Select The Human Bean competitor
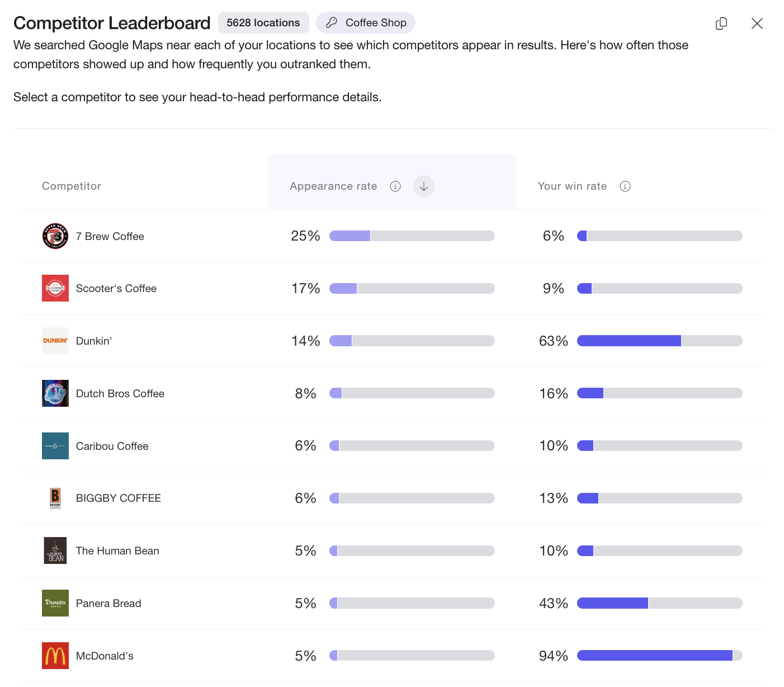Viewport: 784px width, 687px height. pos(117,551)
